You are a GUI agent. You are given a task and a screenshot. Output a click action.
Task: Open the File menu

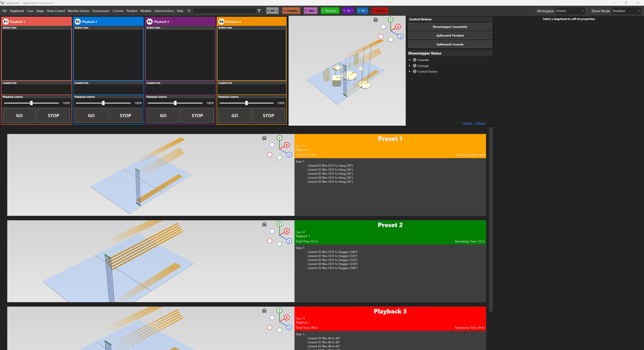[x=5, y=11]
